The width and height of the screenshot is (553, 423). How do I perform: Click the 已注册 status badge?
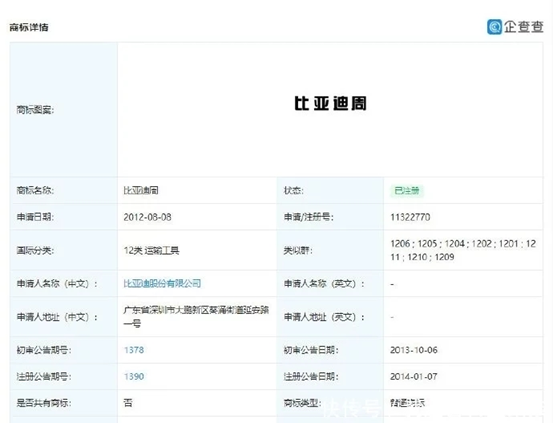click(407, 191)
